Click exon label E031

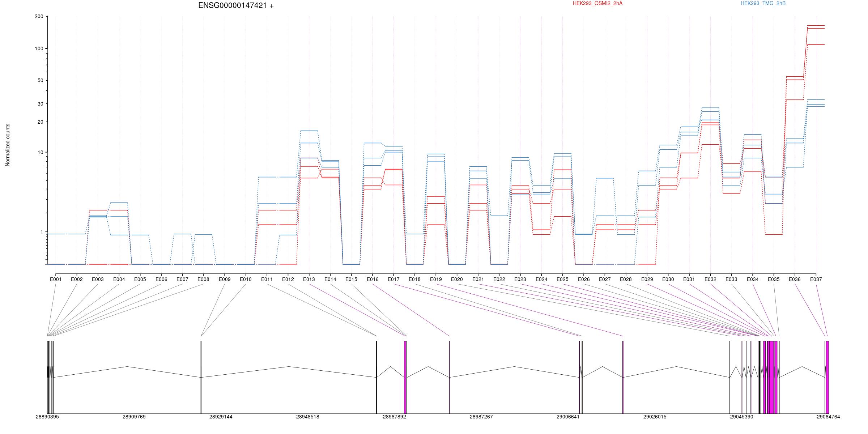(x=689, y=279)
